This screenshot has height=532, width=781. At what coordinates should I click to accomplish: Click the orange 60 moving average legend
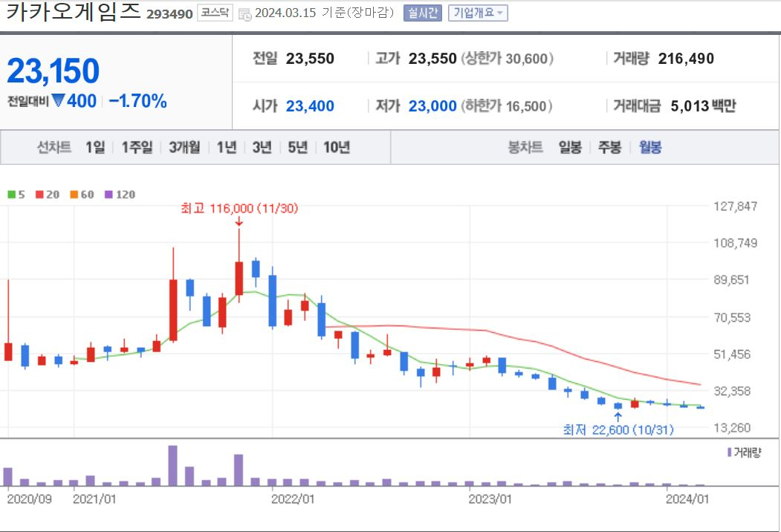pos(82,194)
